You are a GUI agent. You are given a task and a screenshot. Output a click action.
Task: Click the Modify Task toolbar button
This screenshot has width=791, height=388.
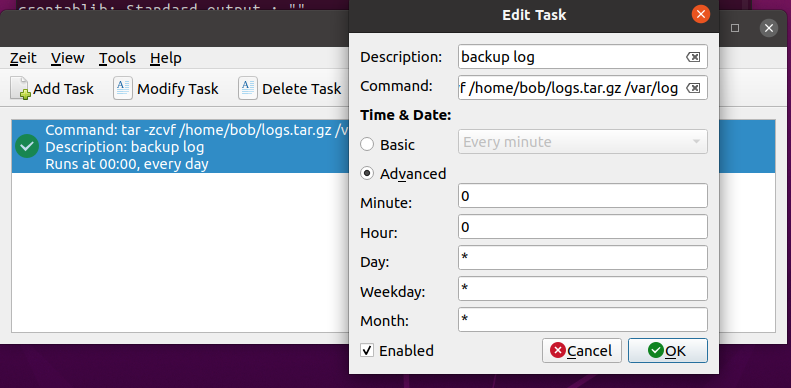click(166, 89)
